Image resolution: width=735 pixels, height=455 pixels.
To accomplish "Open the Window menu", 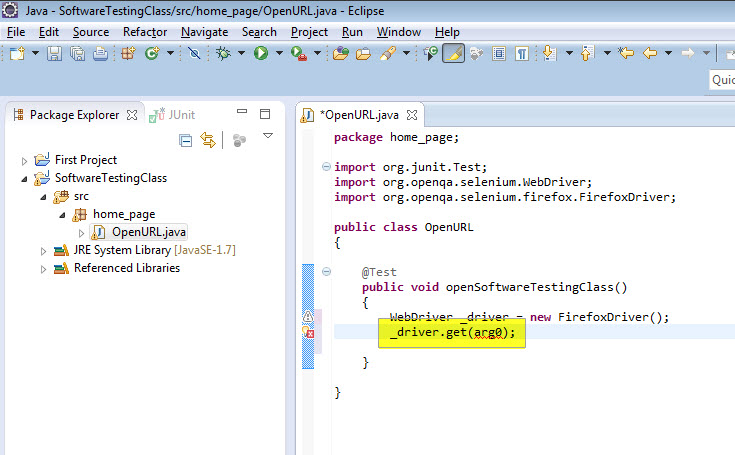I will tap(399, 32).
